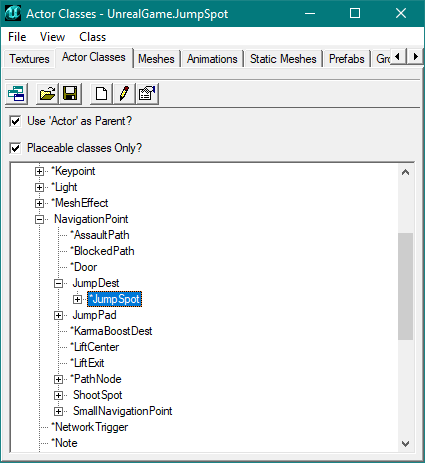Switch to the Animations tab
Screen dimensions: 425x463
(212, 59)
